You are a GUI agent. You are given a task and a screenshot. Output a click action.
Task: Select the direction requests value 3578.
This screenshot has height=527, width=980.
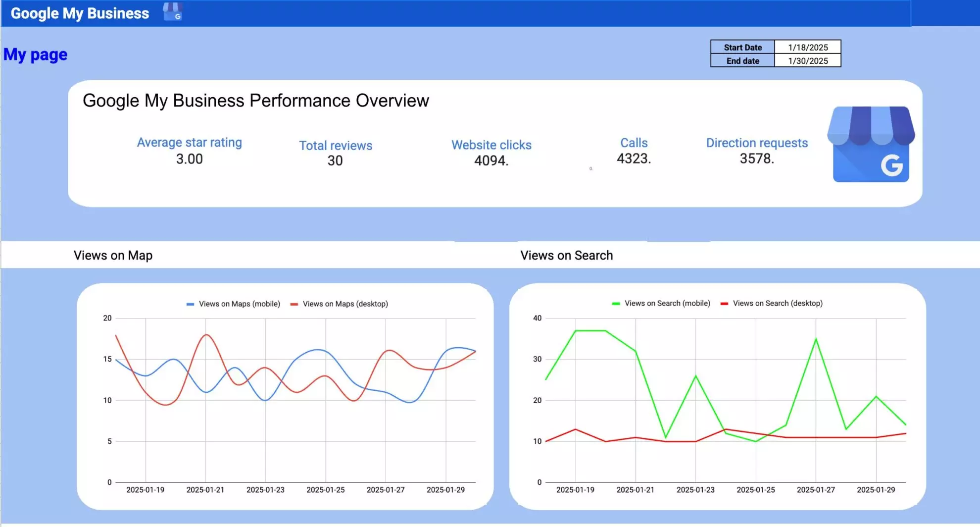tap(757, 158)
